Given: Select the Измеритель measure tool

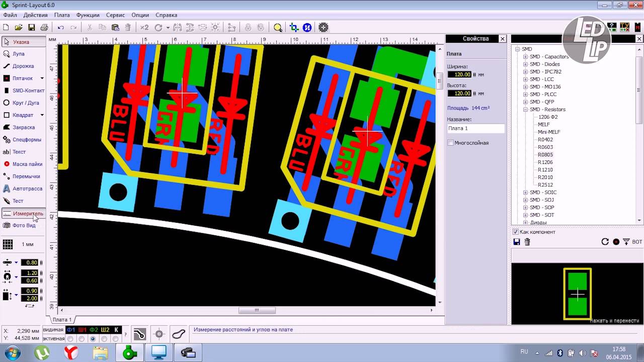Looking at the screenshot, I should click(x=23, y=213).
